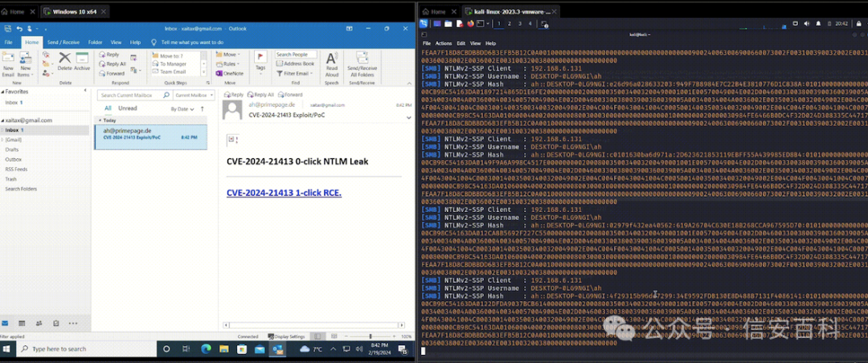Viewport: 868px width, 363px height.
Task: Open the Rules dropdown
Action: point(227,63)
